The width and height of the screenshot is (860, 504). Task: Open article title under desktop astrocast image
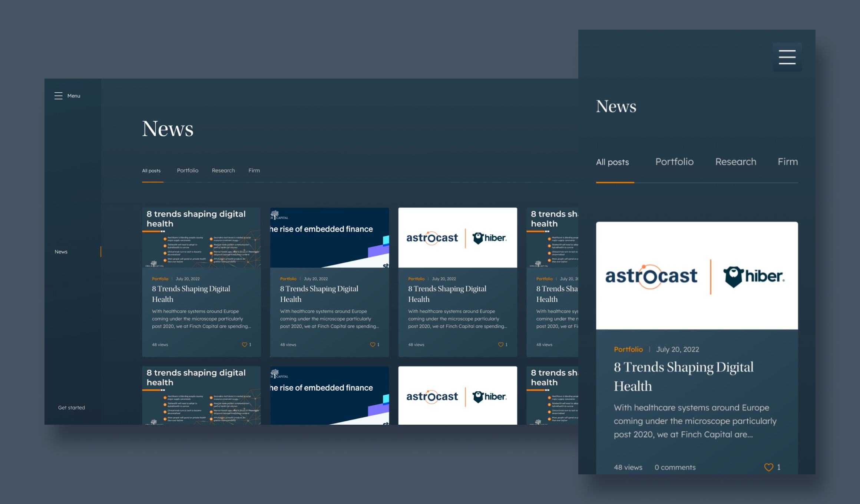click(447, 294)
